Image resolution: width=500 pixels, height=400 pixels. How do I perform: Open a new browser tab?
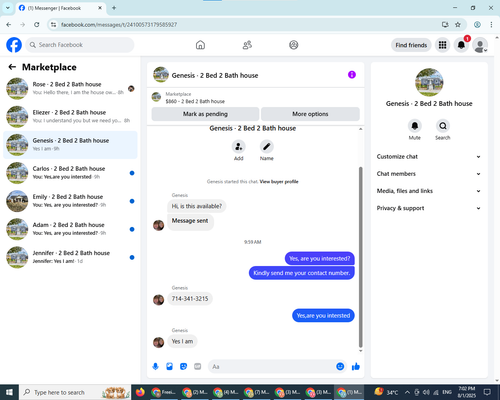point(114,8)
